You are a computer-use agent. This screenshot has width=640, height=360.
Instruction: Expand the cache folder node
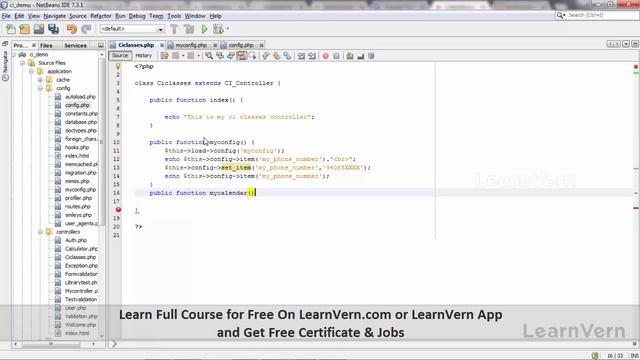tap(40, 80)
